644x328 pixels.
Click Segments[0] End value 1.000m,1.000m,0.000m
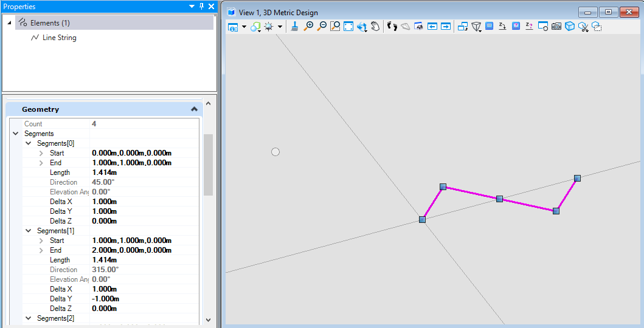point(132,163)
